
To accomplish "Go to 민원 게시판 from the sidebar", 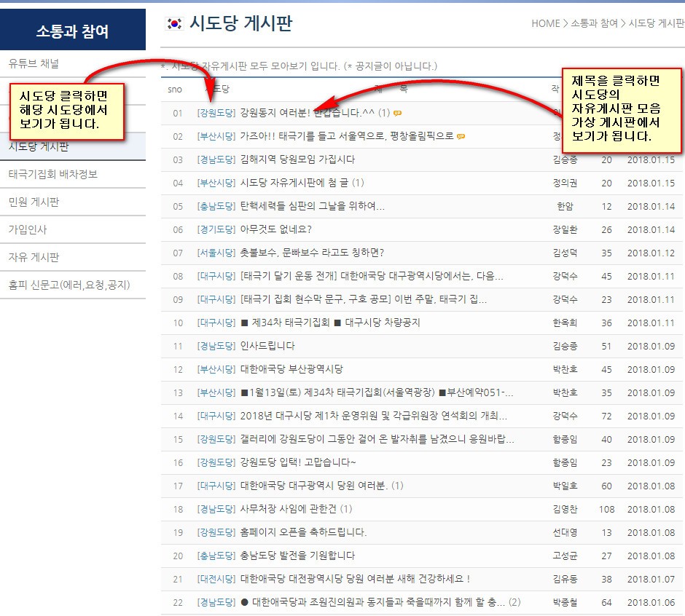I will tap(34, 202).
